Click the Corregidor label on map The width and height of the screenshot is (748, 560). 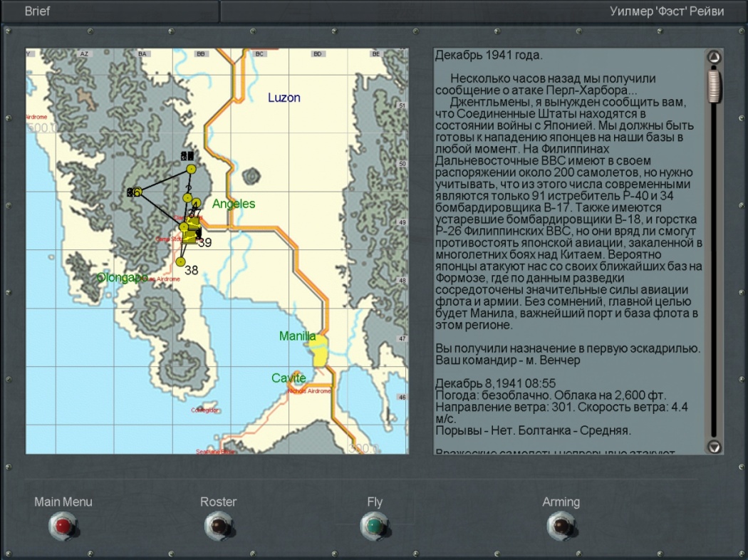(x=204, y=410)
